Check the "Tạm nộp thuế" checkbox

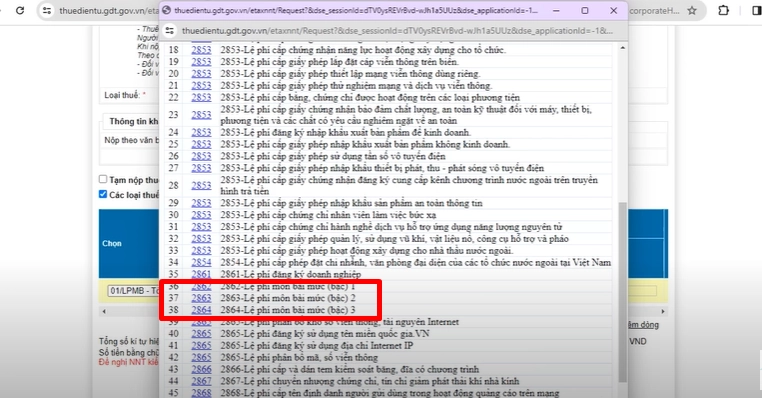[103, 179]
